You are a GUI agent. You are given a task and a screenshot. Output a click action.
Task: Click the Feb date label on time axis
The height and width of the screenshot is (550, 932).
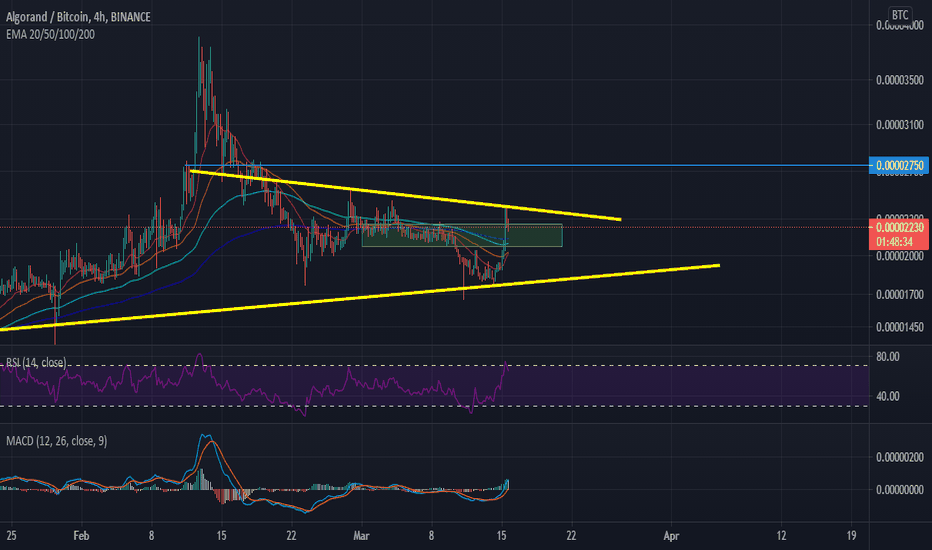coord(81,536)
